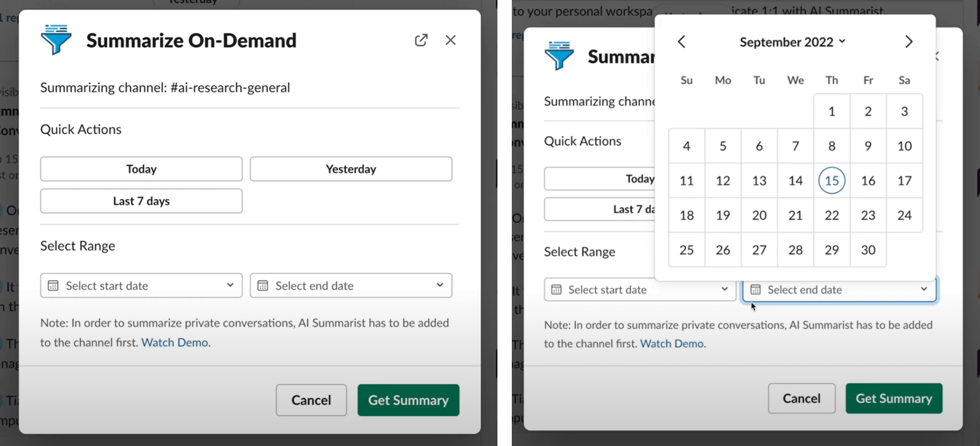The width and height of the screenshot is (980, 446).
Task: Click the Today quick action in left dialog
Action: click(141, 169)
